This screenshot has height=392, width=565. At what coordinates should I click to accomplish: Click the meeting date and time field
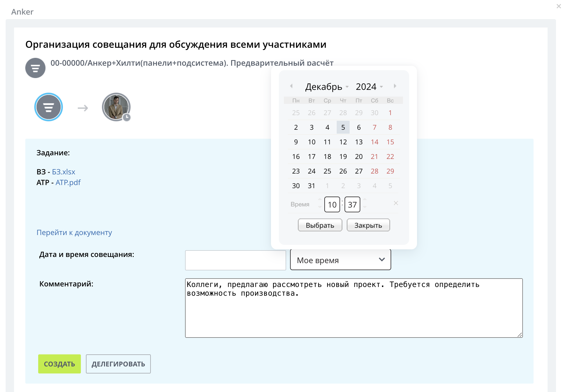click(235, 260)
